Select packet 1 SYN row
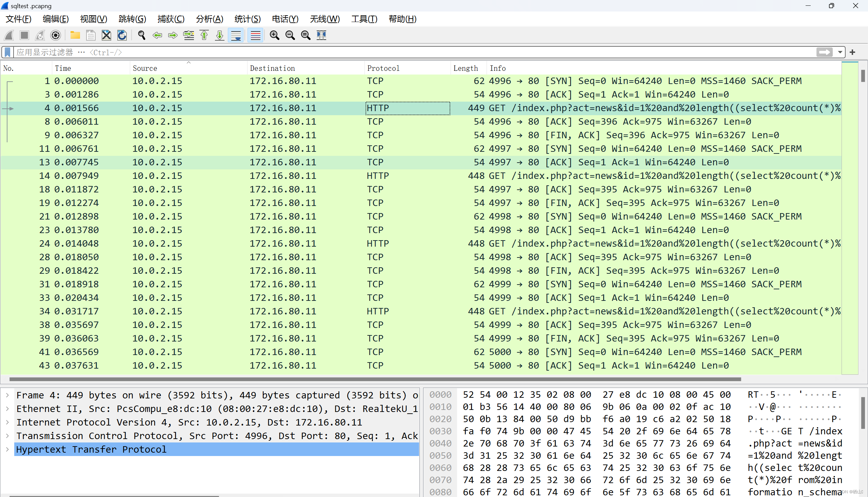This screenshot has height=497, width=868. 421,81
